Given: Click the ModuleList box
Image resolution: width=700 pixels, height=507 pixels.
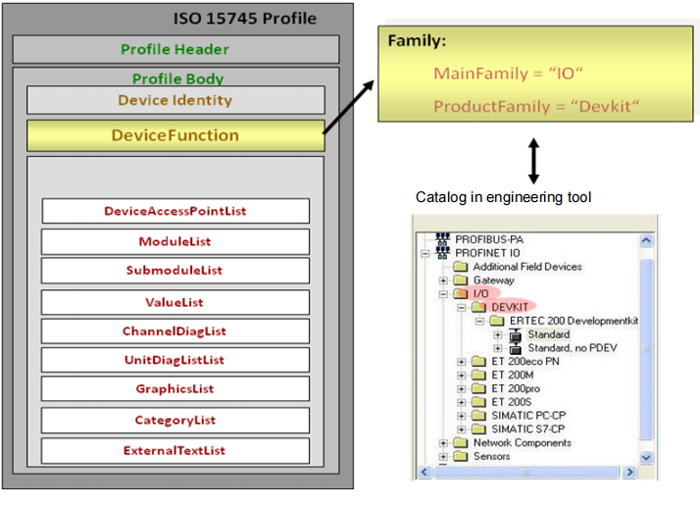Looking at the screenshot, I should pos(175,241).
